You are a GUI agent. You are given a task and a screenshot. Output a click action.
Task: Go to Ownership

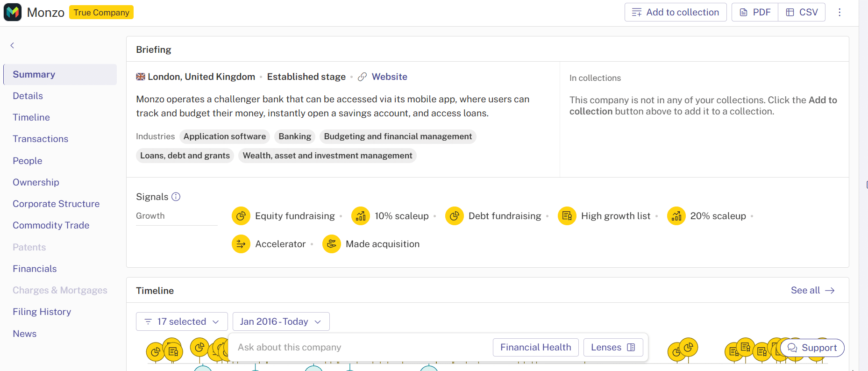coord(36,182)
